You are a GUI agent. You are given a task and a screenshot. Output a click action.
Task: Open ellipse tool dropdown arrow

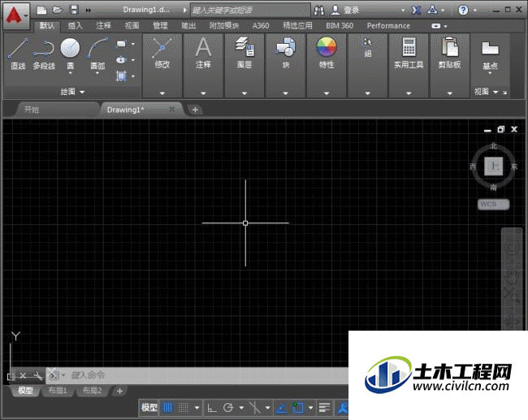tap(133, 60)
